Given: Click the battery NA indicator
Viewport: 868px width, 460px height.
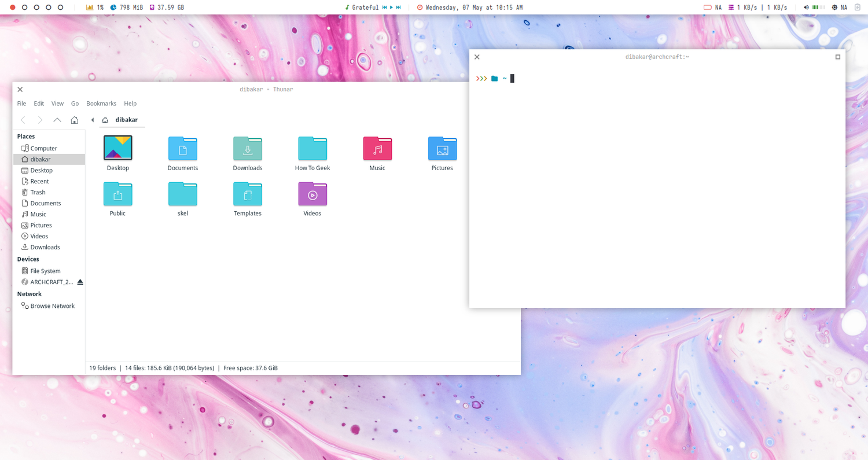Looking at the screenshot, I should point(712,8).
